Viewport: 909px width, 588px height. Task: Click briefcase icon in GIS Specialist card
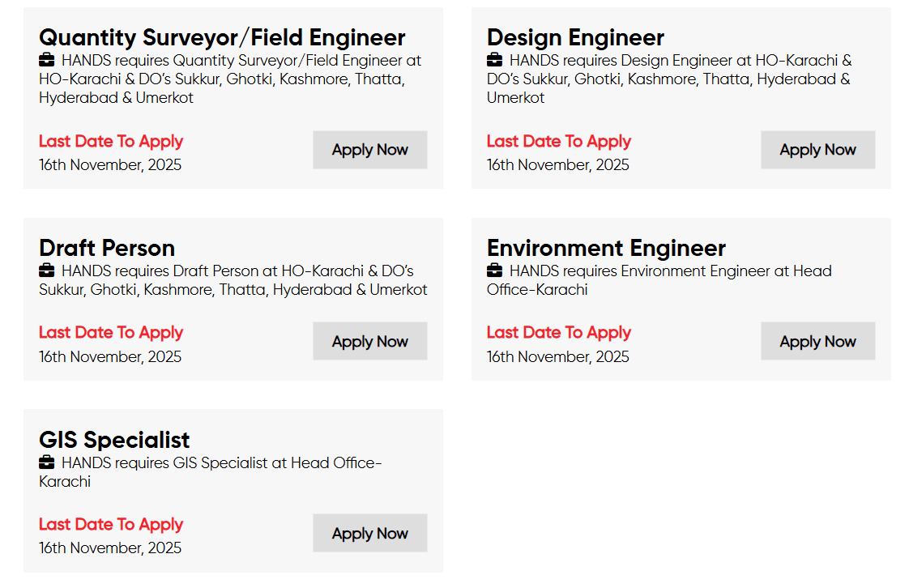47,462
